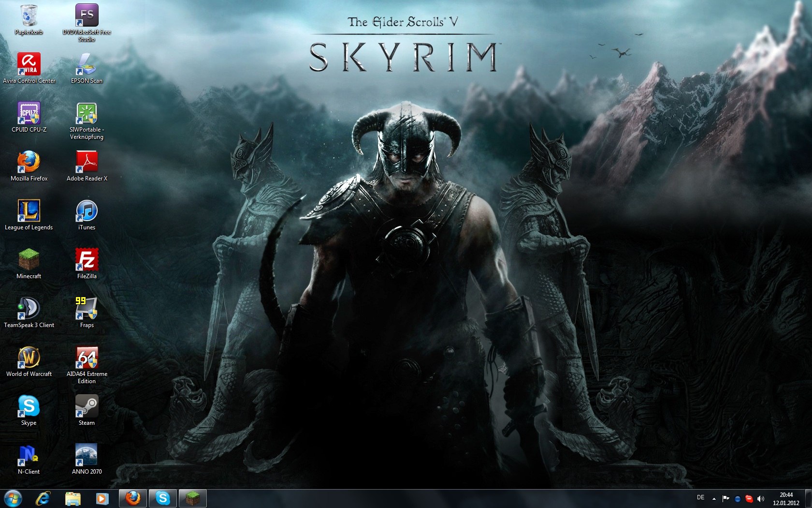
Task: Click the taskbar clock showing 20:44
Action: 786,499
